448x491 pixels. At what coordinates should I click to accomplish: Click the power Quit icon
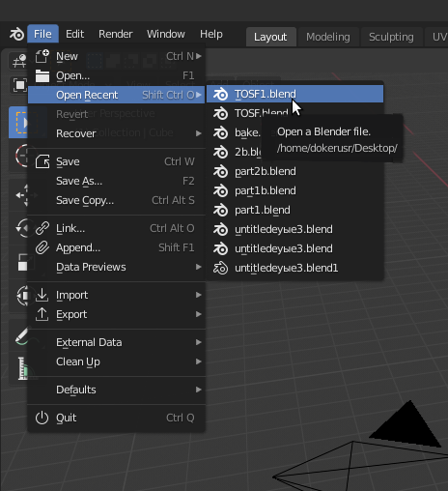(x=42, y=418)
